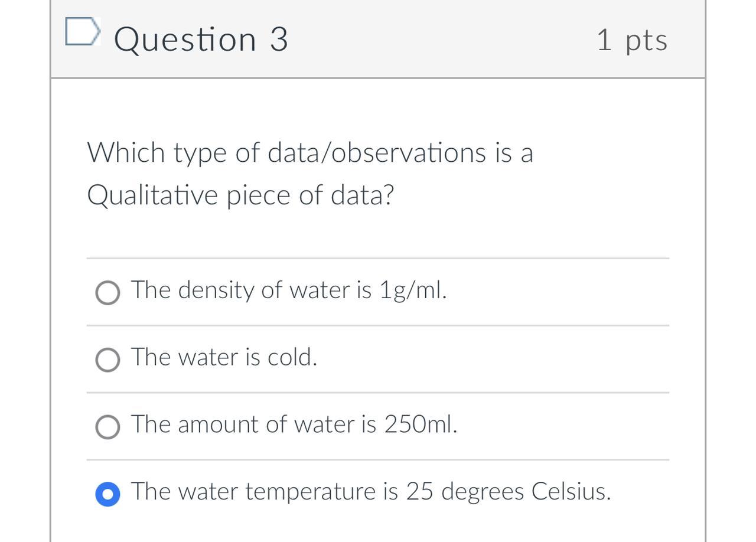
Task: Choose the "The water is cold." radio button
Action: tap(107, 360)
